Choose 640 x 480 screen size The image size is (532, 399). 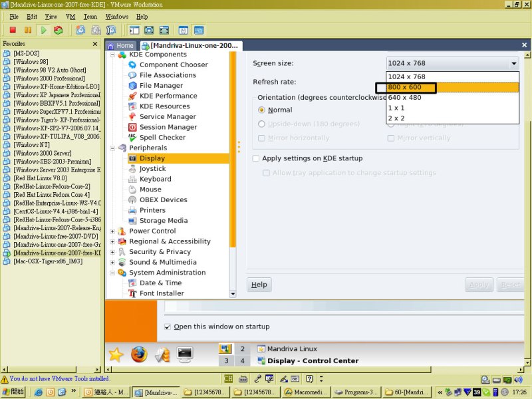point(453,98)
